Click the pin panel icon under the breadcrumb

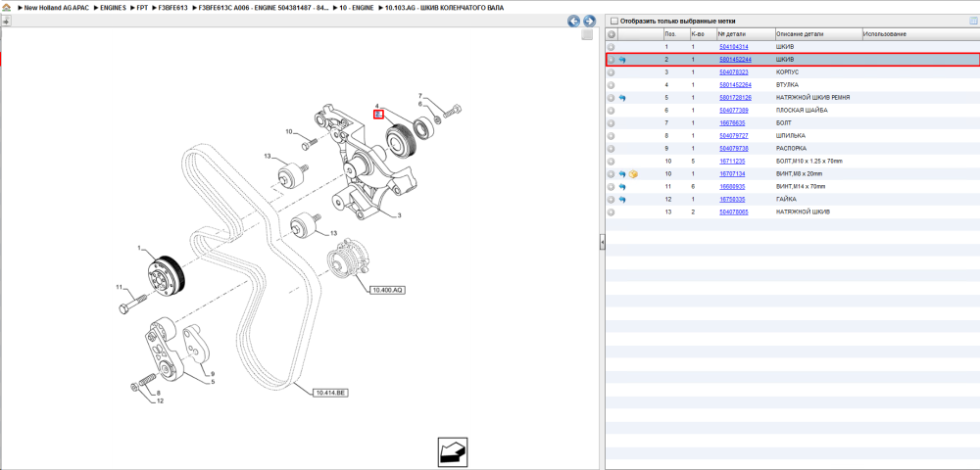tap(6, 20)
